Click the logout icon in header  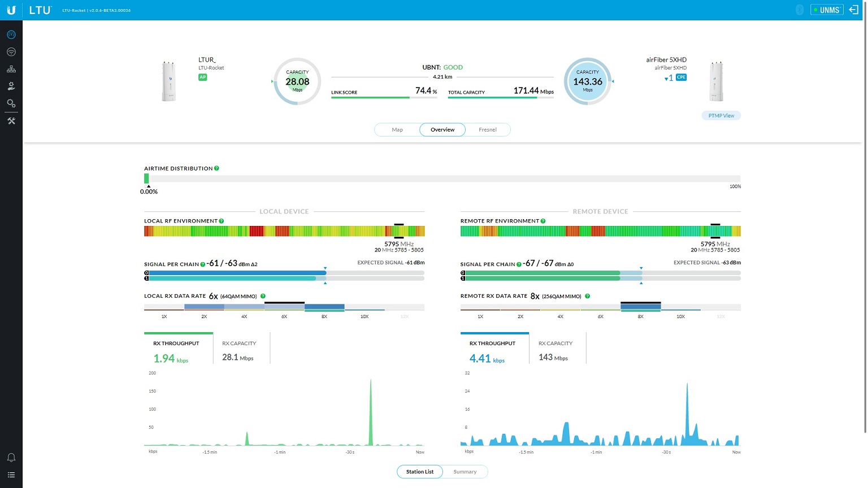point(854,10)
